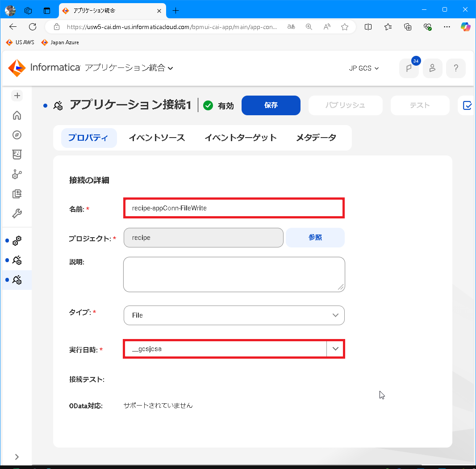Open browser essentials heart icon
Screen dimensions: 476x469
pos(427,27)
